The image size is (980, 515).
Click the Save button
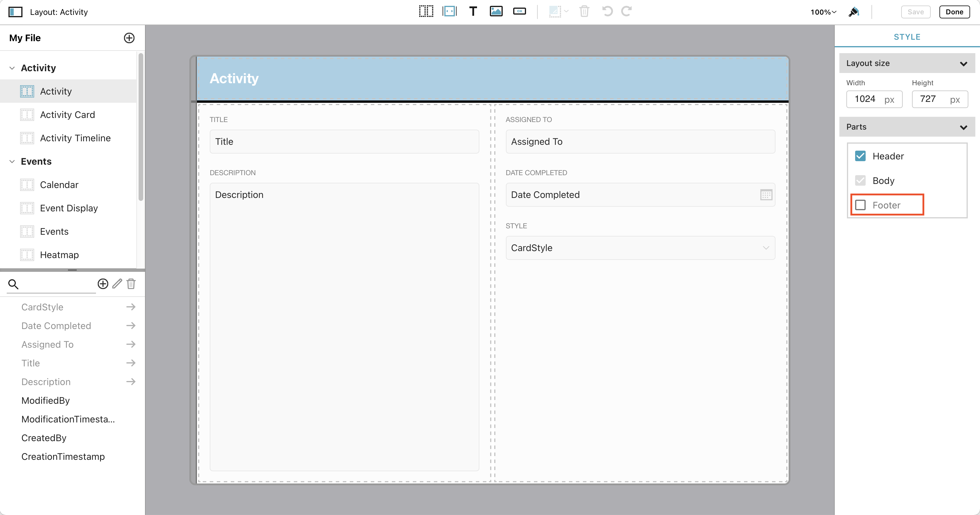(x=916, y=12)
